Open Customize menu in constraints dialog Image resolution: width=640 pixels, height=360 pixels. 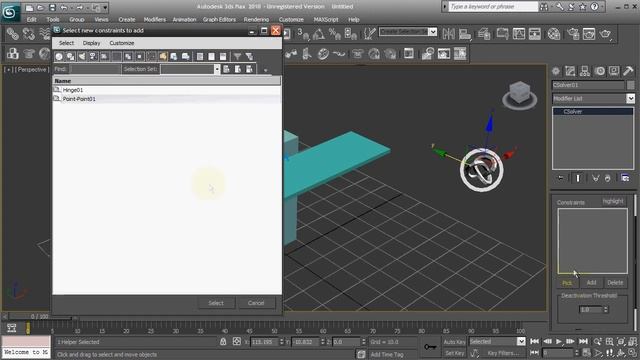coord(122,43)
